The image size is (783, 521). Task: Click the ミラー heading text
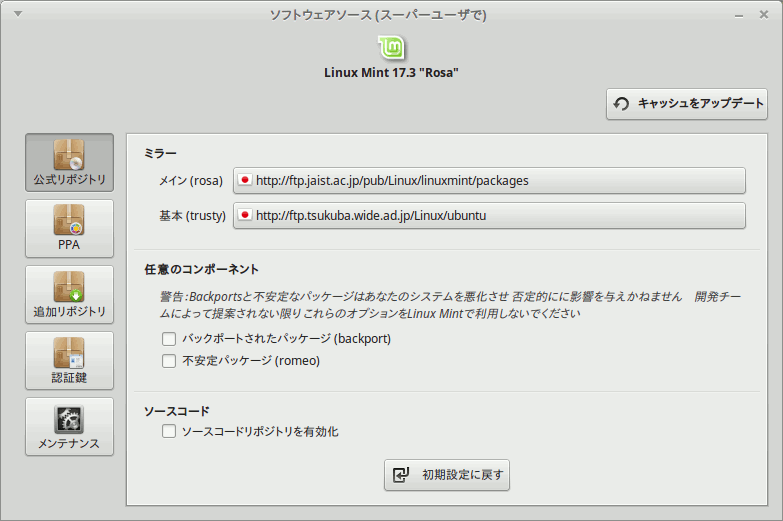[x=160, y=153]
